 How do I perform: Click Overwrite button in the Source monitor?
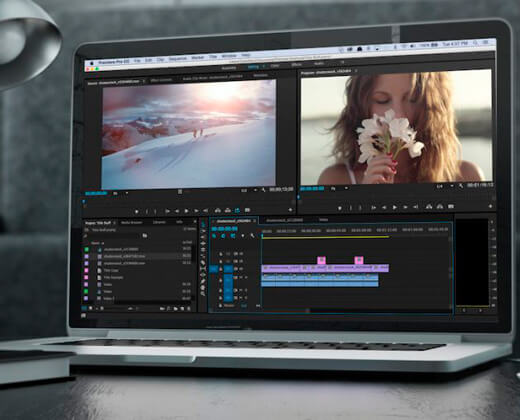pos(228,210)
